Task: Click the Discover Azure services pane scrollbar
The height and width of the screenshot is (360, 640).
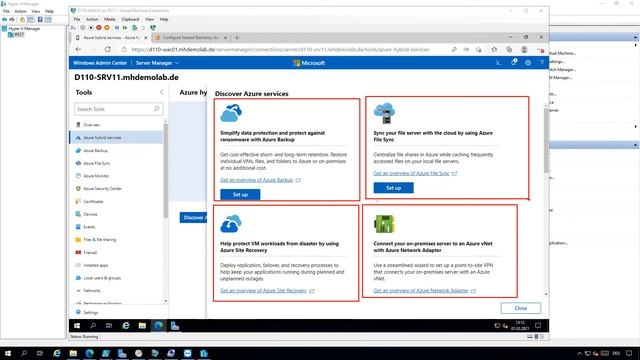Action: pos(546,139)
